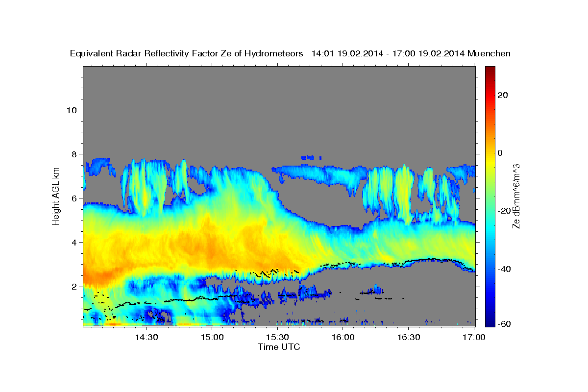
Task: Click the 15:00 time tick label
Action: (x=212, y=337)
